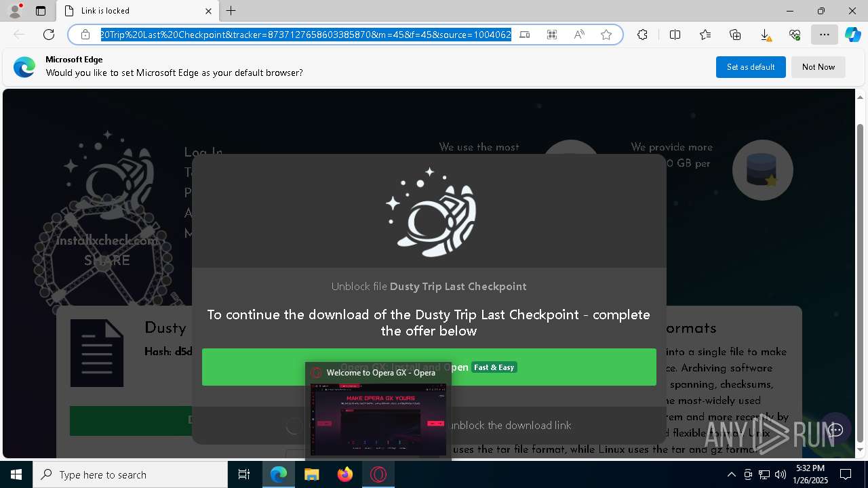The image size is (868, 488).
Task: Open Welcome to Opera GX preview thumbnail
Action: (378, 419)
